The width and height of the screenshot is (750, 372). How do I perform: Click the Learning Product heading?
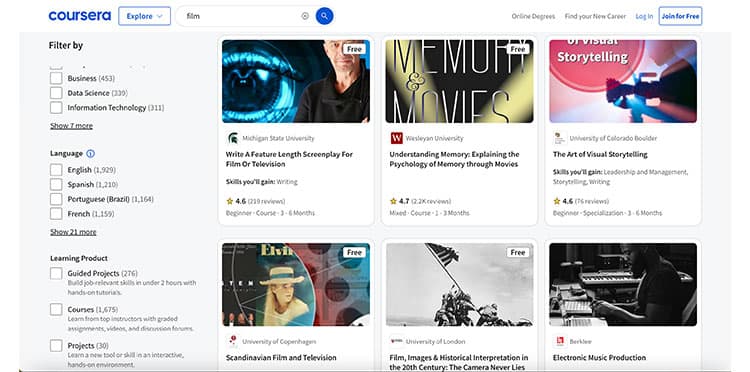79,258
